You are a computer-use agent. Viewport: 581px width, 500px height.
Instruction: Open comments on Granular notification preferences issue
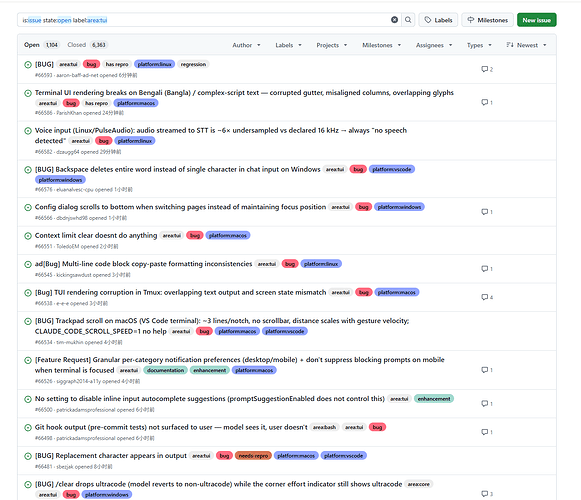coord(487,370)
